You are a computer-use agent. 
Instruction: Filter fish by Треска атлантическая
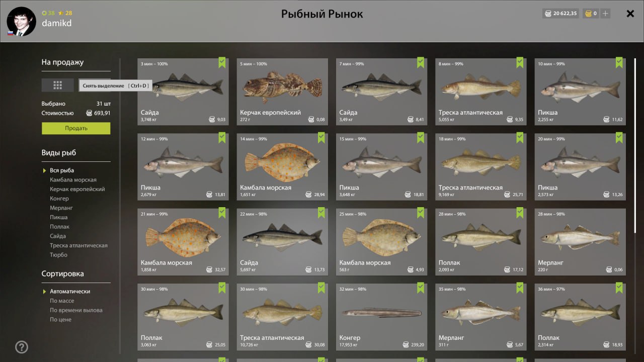point(78,245)
